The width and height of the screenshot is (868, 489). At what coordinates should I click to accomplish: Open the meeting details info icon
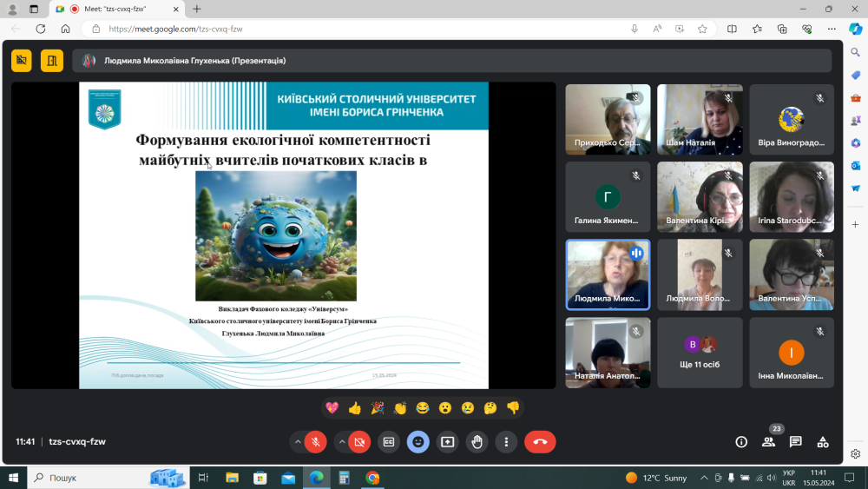point(741,441)
